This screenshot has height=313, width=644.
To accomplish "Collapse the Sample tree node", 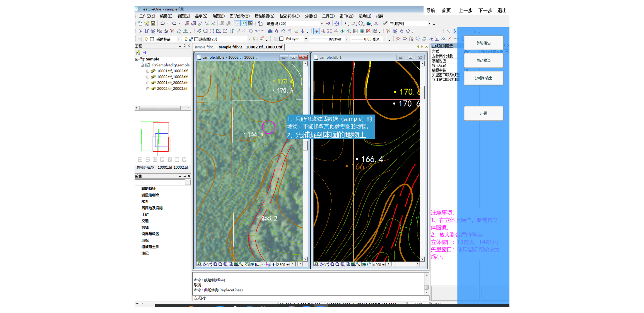I will click(137, 59).
